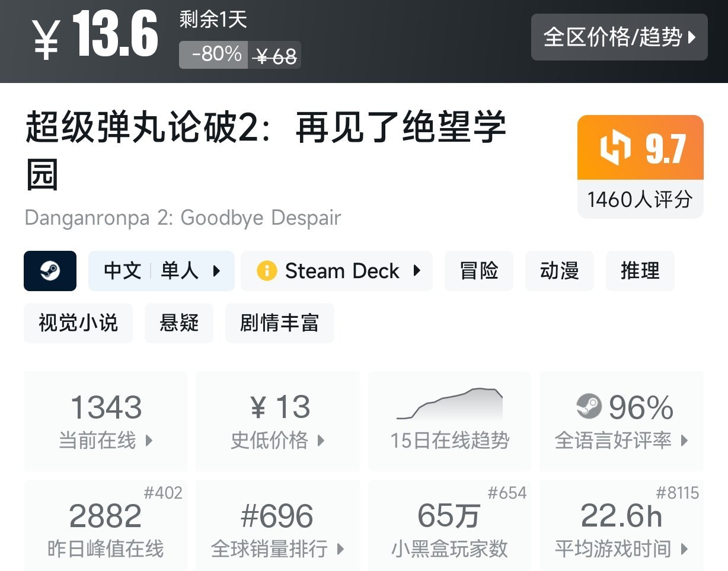Tap the 悬疑 tag
Image resolution: width=728 pixels, height=571 pixels.
pyautogui.click(x=178, y=323)
